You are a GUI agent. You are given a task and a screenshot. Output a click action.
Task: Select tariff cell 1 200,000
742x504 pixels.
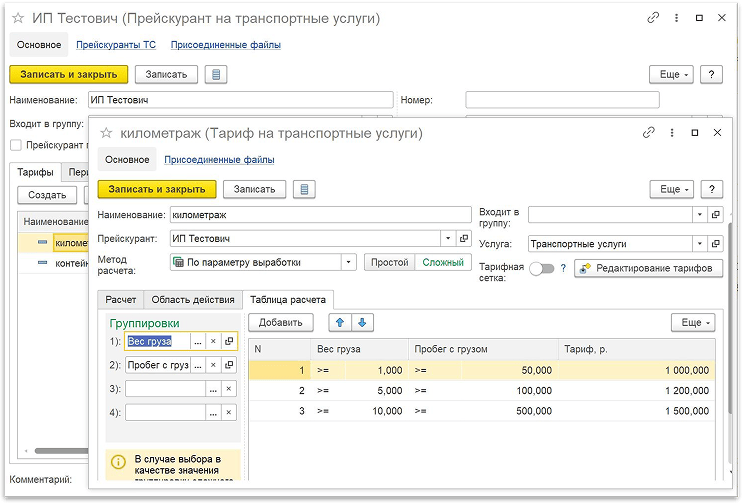click(x=637, y=391)
